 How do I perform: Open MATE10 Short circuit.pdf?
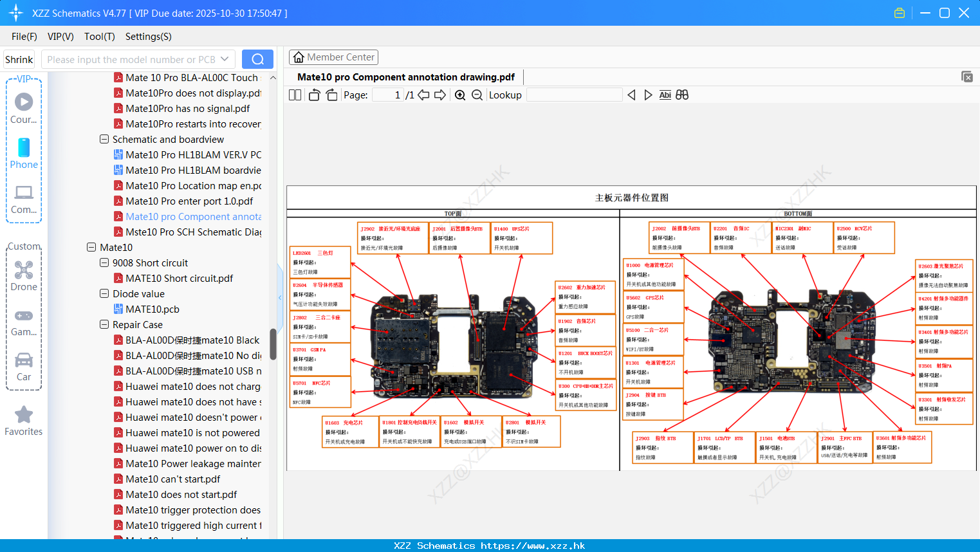pos(174,278)
